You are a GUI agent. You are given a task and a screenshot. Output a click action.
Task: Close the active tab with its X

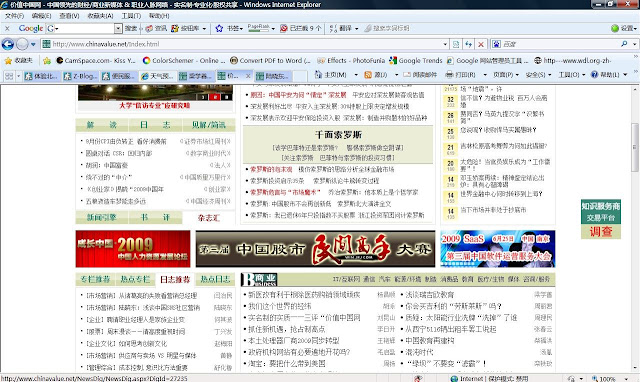[x=247, y=76]
